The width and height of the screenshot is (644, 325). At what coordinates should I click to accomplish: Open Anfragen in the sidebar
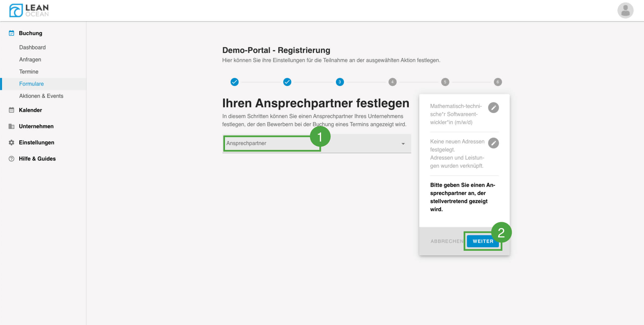(30, 60)
